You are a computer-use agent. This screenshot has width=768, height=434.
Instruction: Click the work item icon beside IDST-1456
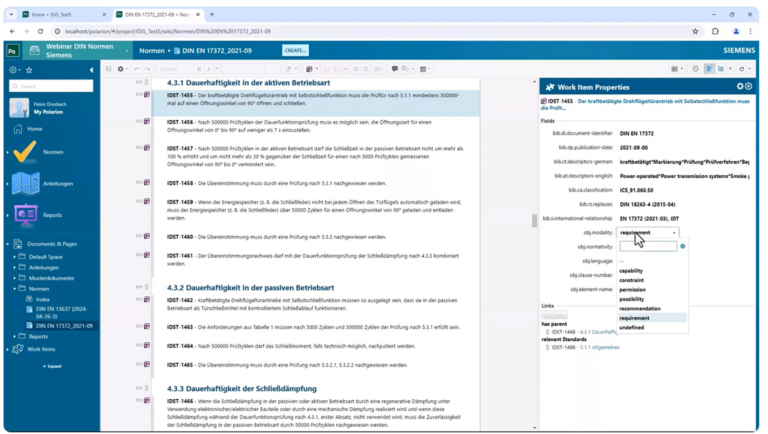(x=147, y=121)
